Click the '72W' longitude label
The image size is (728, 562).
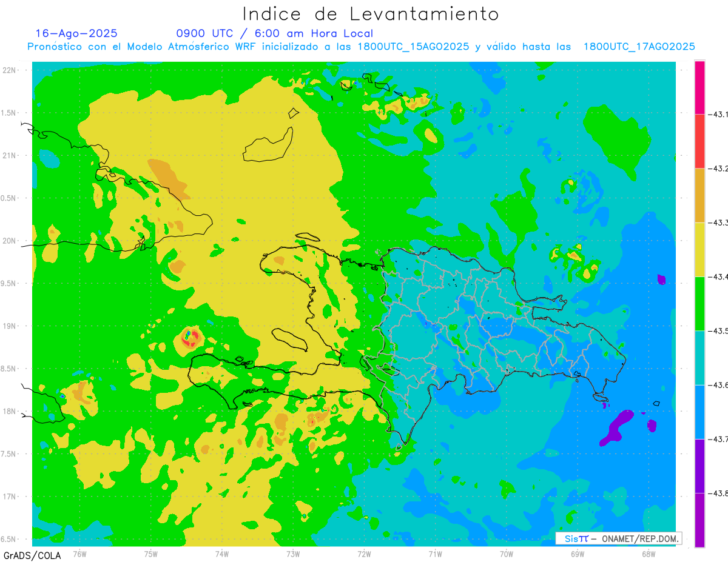click(364, 554)
